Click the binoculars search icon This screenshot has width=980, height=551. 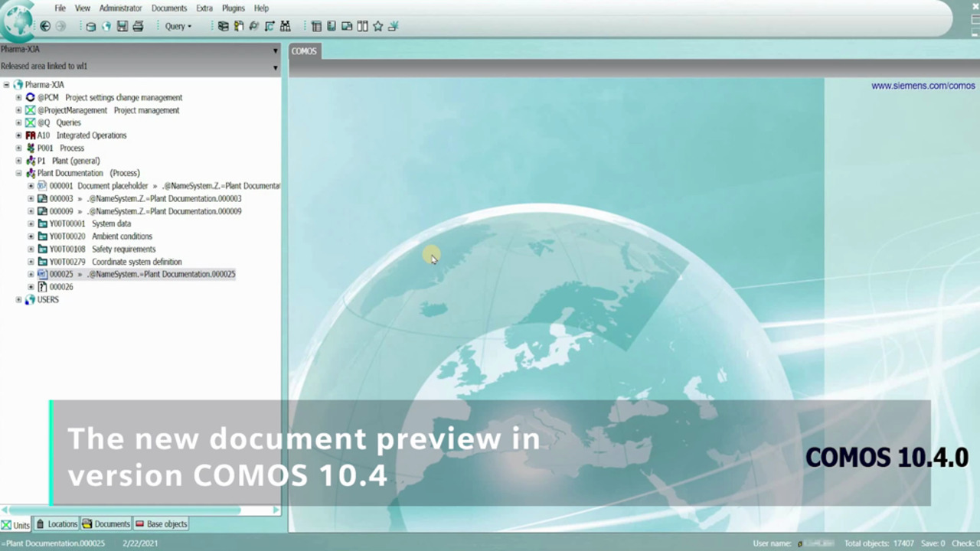(285, 26)
